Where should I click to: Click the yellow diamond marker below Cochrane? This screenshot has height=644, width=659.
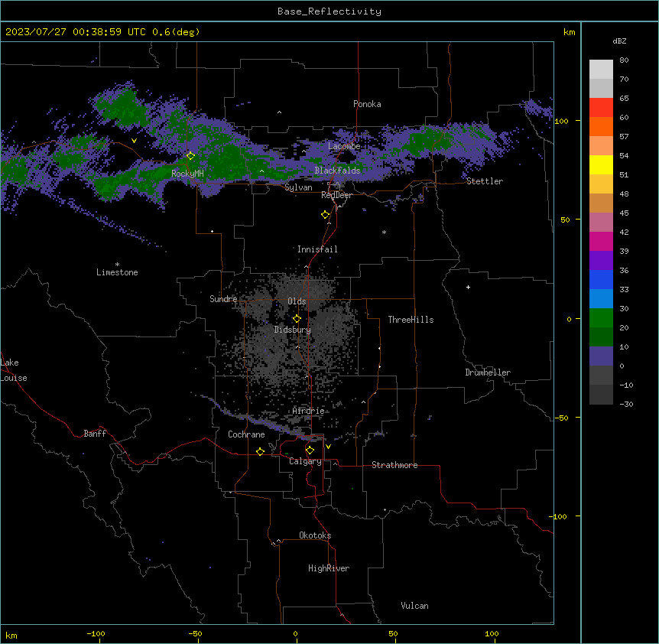click(x=260, y=451)
